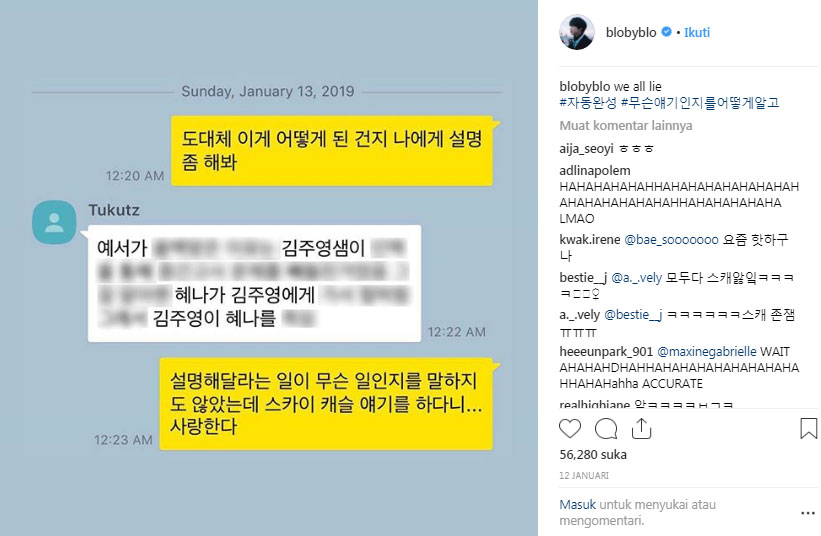Open mention @maxinegabrielle in comment
This screenshot has height=536, width=821.
tap(707, 352)
